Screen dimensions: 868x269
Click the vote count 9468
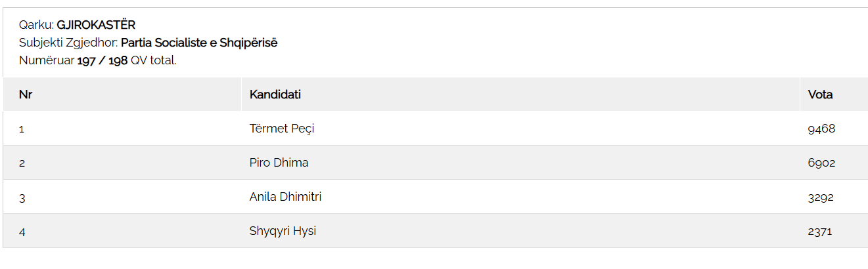[821, 129]
